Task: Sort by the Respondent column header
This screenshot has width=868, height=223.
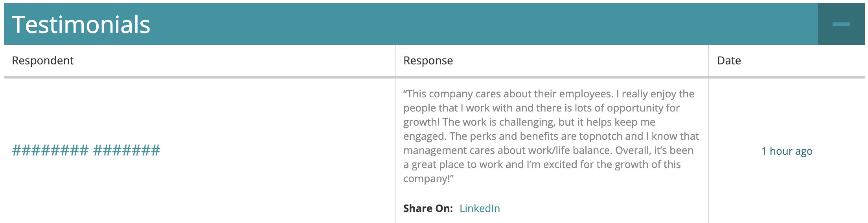Action: [x=43, y=60]
